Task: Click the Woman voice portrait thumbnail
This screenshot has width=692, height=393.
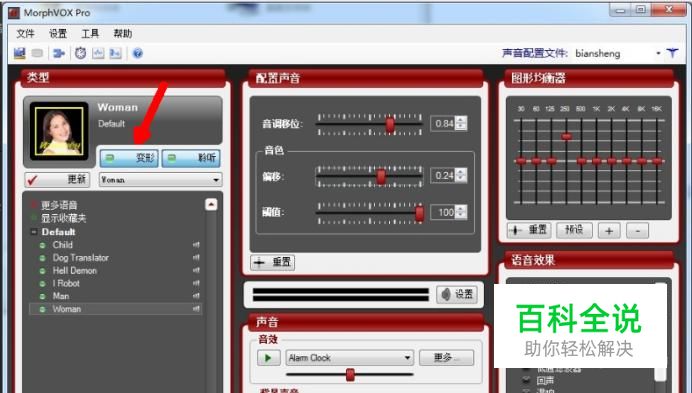Action: 59,131
